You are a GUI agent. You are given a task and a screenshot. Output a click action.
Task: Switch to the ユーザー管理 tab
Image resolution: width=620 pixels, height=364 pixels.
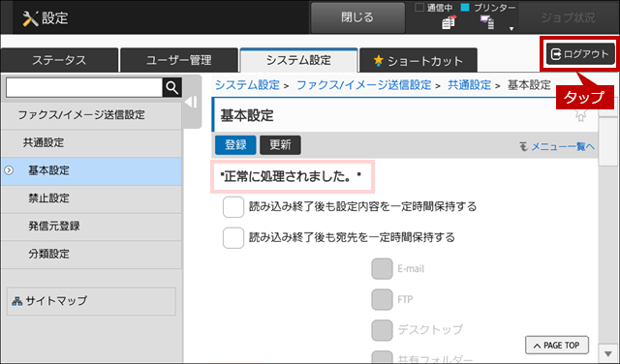pos(178,60)
